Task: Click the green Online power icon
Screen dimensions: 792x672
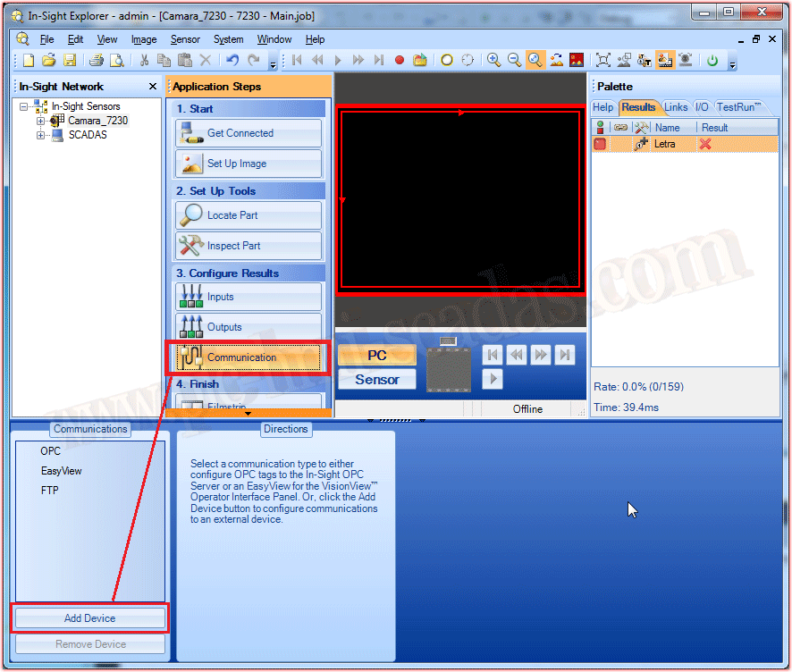Action: click(x=712, y=61)
